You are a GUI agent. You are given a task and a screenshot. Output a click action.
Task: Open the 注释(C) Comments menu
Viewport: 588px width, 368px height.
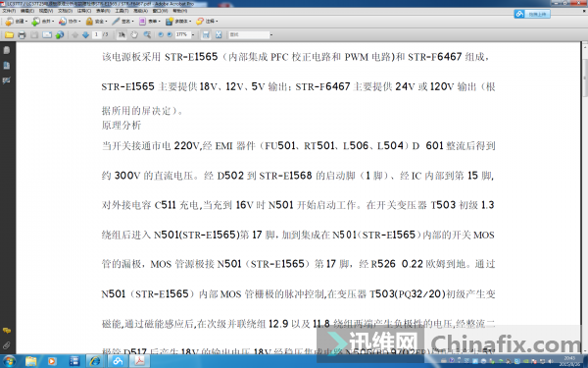(x=84, y=11)
